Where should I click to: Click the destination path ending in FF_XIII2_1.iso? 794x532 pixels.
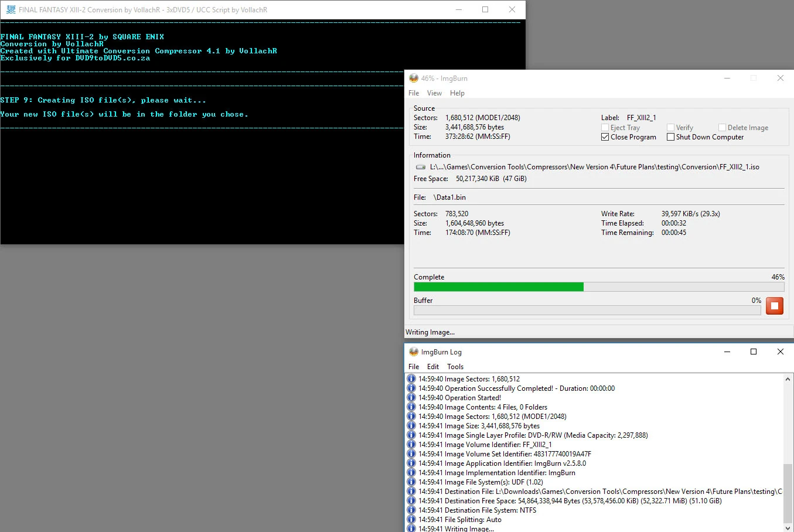[594, 167]
